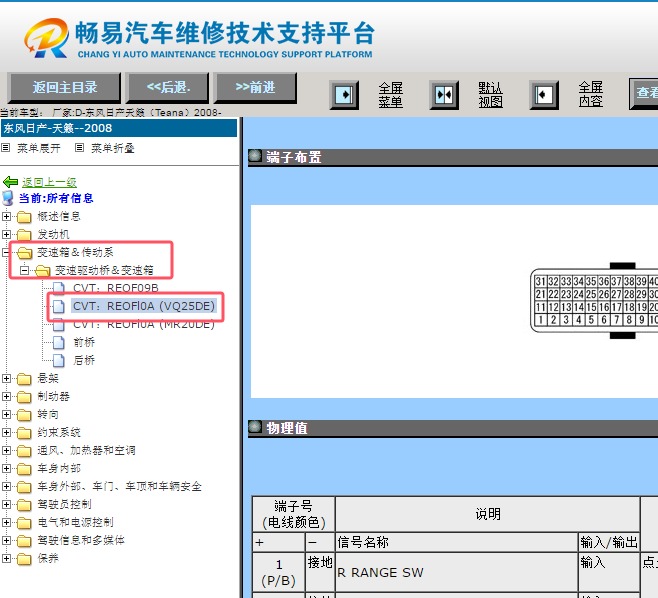Click the CVT: REOF09B document icon
Image resolution: width=658 pixels, height=598 pixels.
click(x=59, y=289)
